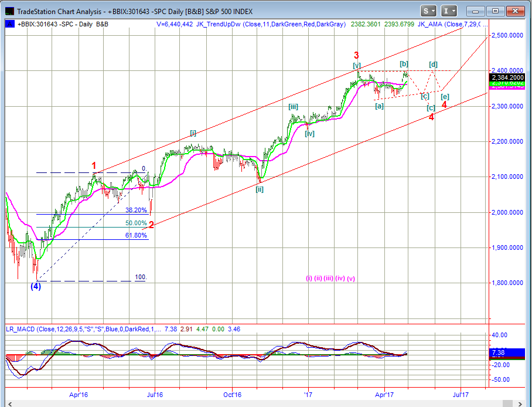Click the '+BBIX:301643 -SPC - Daily B&B' status text
Screen dimensions: 532x407
(63, 24)
